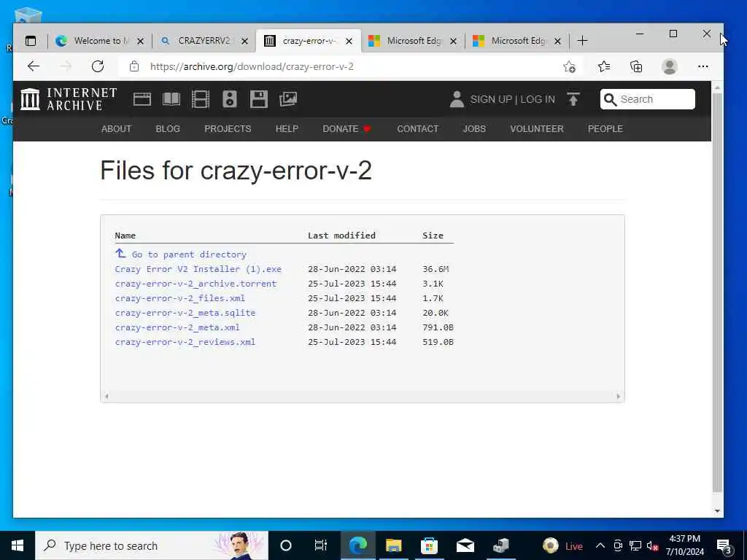
Task: Open the Web (Wayback) icon
Action: click(x=142, y=99)
